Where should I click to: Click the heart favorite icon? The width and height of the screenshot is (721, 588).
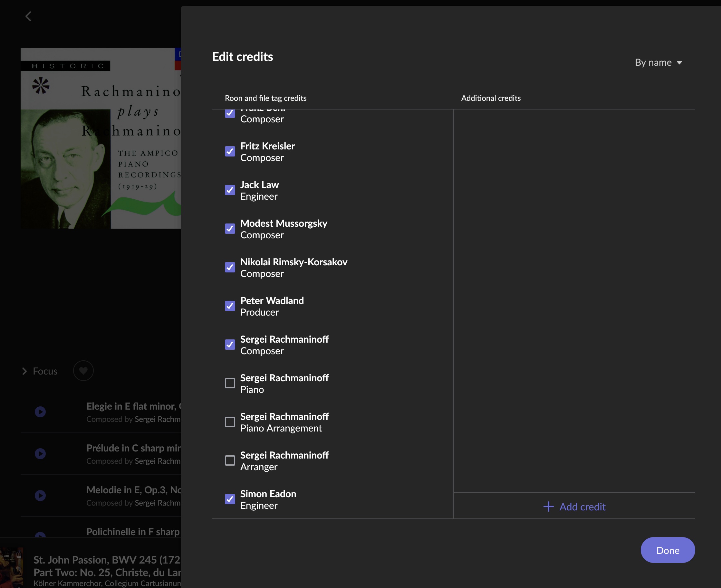coord(83,371)
